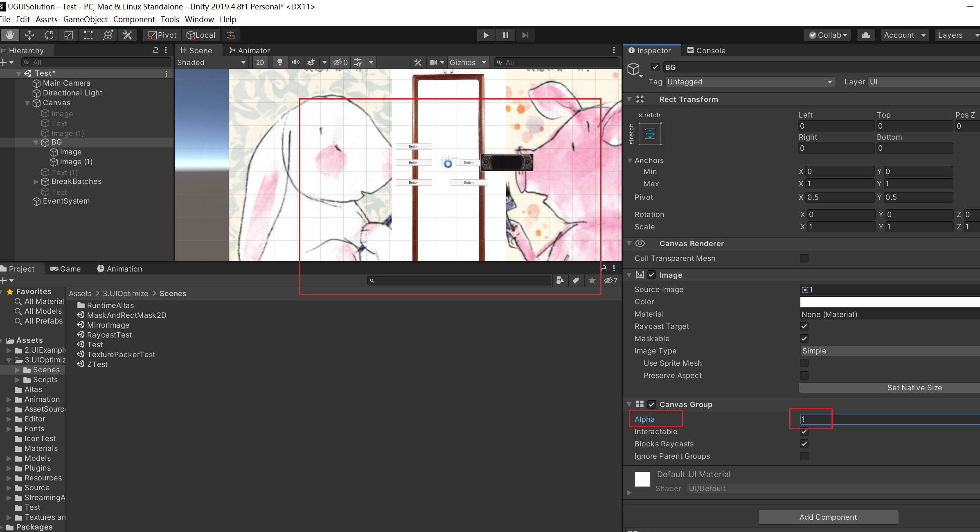Enable Preserve Aspect
Viewport: 980px width, 532px height.
[x=804, y=376]
